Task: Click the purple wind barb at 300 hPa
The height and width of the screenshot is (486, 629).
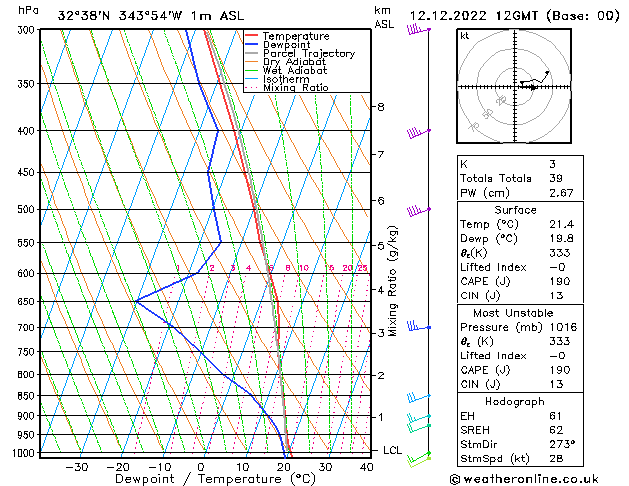Action: (418, 29)
